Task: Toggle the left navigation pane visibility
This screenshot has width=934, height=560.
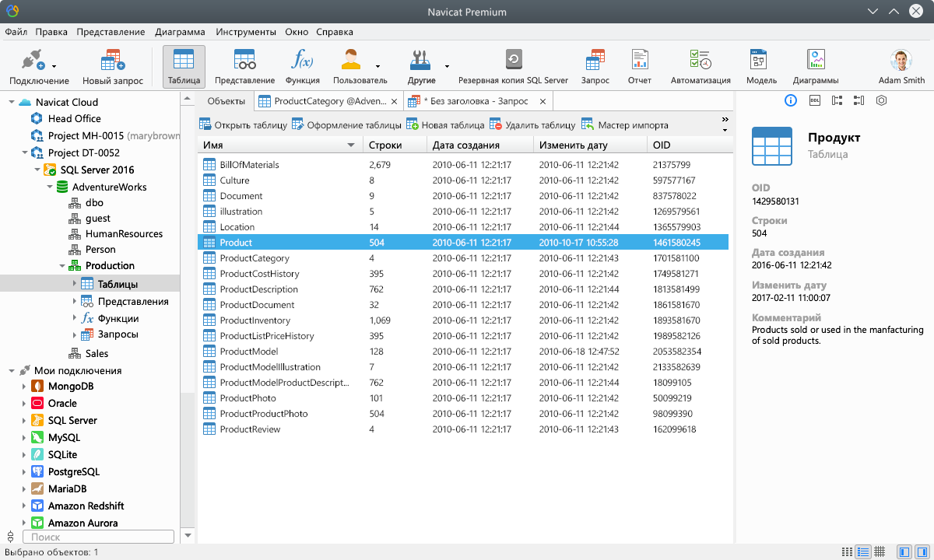Action: coord(904,551)
